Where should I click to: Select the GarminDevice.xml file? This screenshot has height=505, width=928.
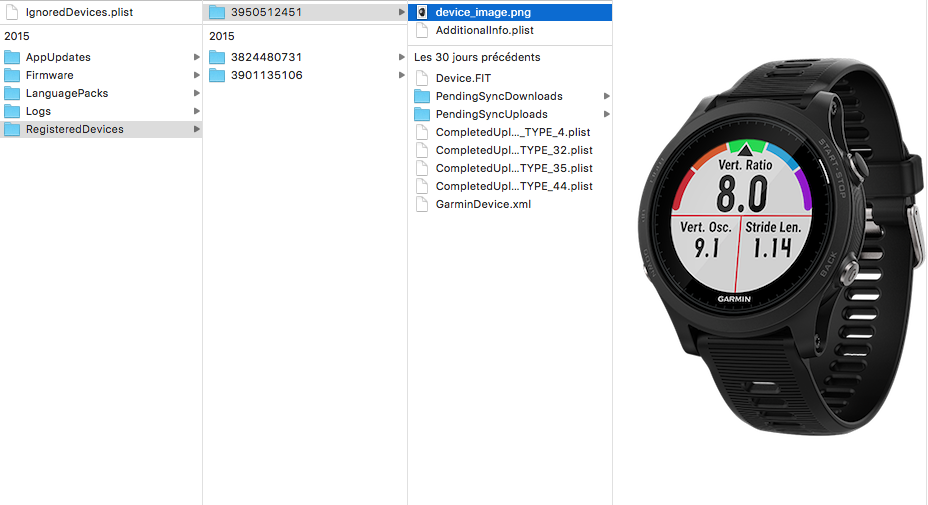483,204
